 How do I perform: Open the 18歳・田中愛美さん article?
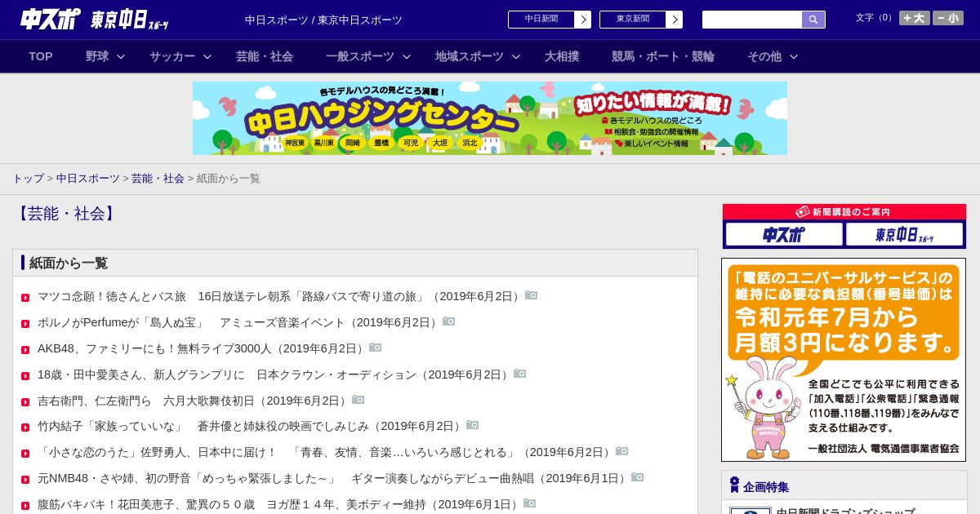point(274,374)
